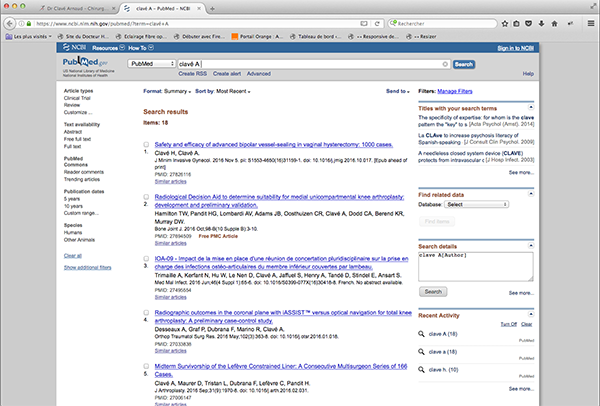Collapse the Recent Activity panel
This screenshot has width=600, height=406.
531,314
